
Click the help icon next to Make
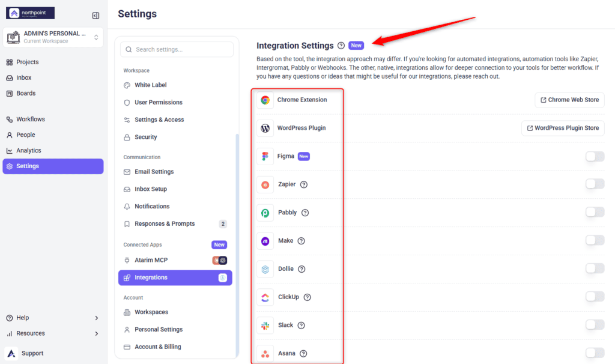(301, 241)
